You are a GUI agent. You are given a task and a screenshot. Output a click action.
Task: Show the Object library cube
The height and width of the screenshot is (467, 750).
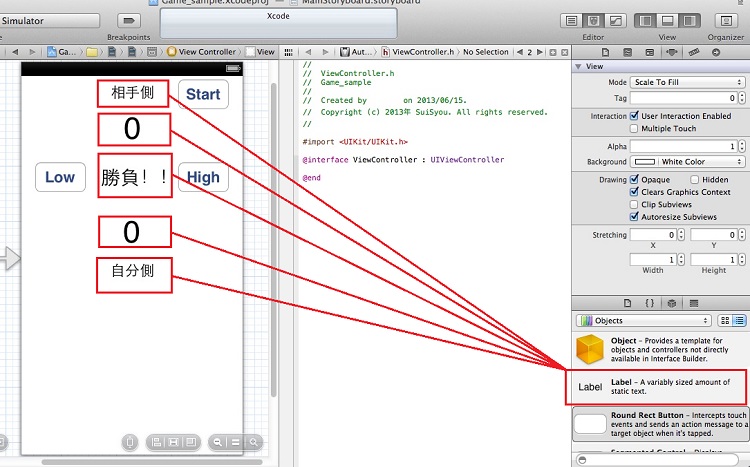point(672,303)
